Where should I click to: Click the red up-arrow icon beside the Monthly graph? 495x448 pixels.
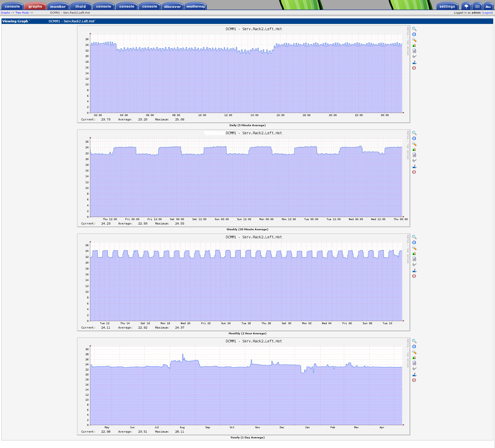(414, 276)
